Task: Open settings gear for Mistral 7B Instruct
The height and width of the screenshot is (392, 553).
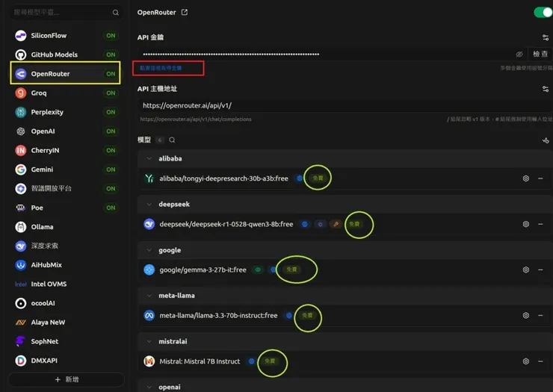Action: pos(526,361)
